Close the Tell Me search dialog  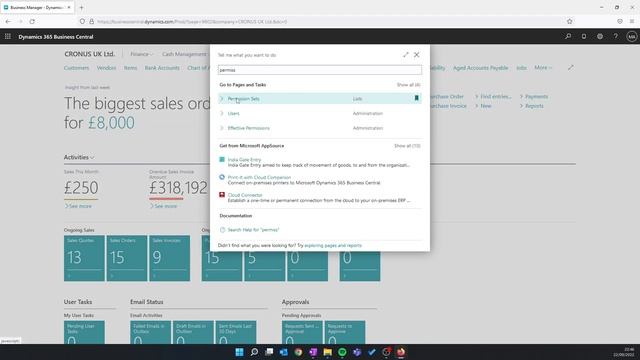pyautogui.click(x=416, y=54)
